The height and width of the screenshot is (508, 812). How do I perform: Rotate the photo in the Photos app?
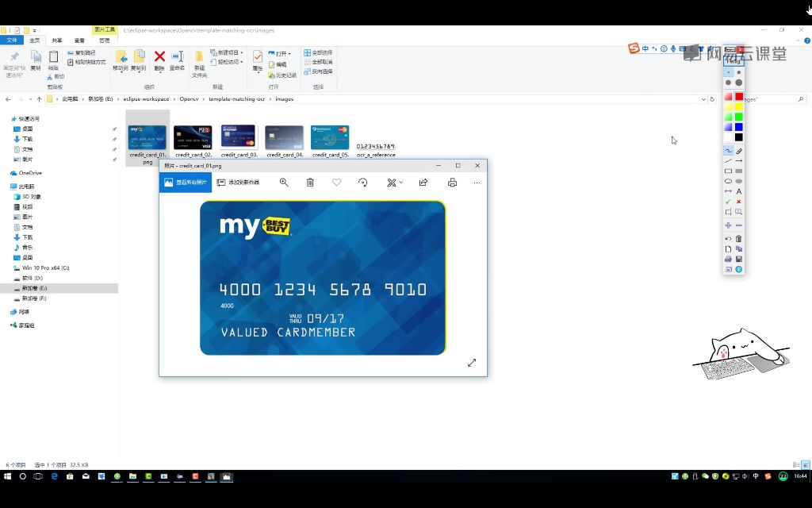[x=362, y=182]
